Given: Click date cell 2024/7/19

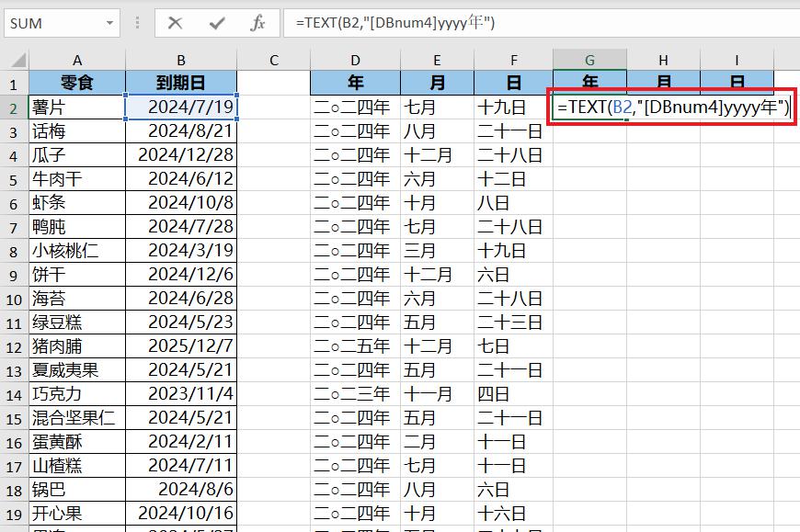Looking at the screenshot, I should (181, 107).
